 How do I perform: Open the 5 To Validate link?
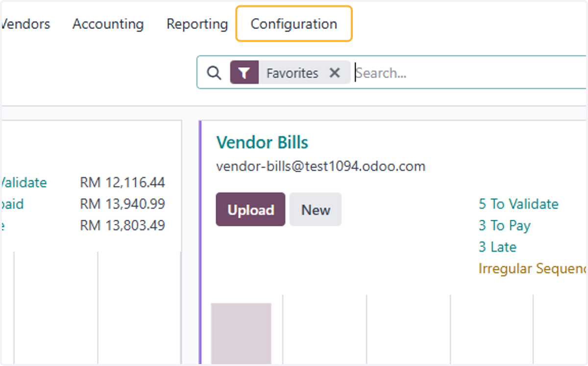click(518, 204)
